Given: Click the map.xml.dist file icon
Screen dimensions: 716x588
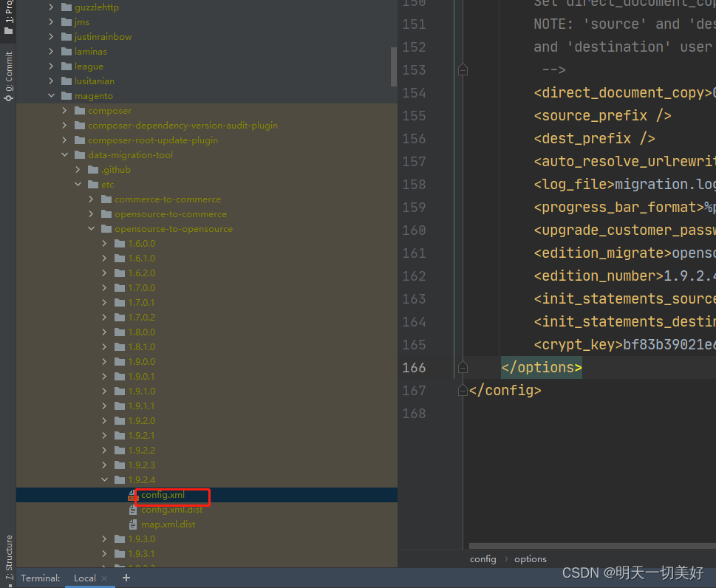Looking at the screenshot, I should [133, 524].
